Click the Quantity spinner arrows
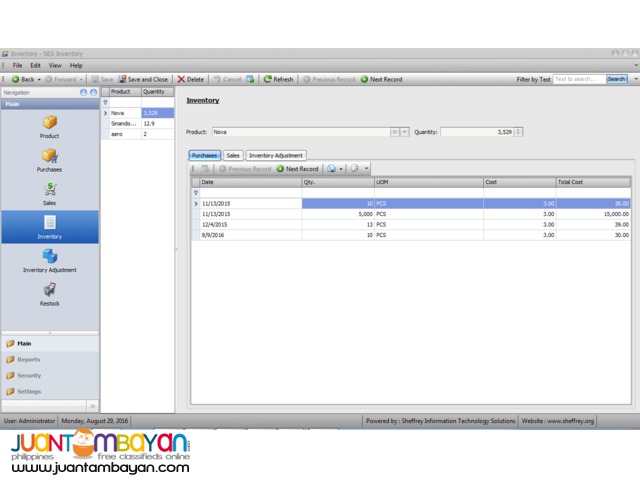The width and height of the screenshot is (640, 480). [x=518, y=132]
